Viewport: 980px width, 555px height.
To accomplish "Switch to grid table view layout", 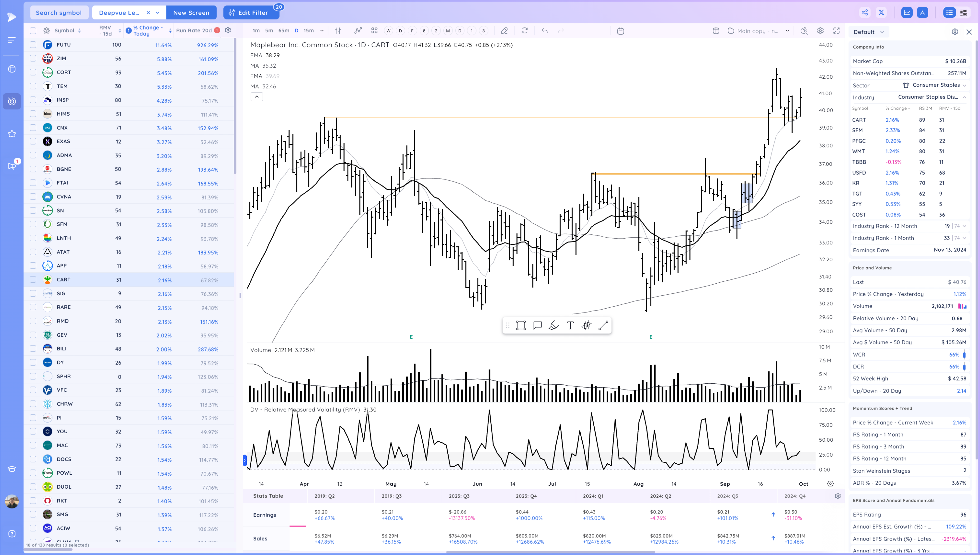I will [x=964, y=12].
